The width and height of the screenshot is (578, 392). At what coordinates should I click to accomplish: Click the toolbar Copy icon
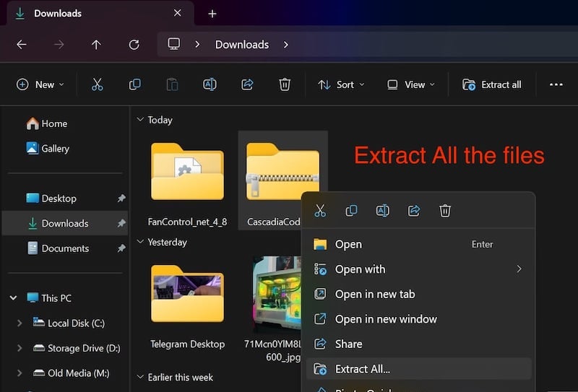tap(134, 84)
